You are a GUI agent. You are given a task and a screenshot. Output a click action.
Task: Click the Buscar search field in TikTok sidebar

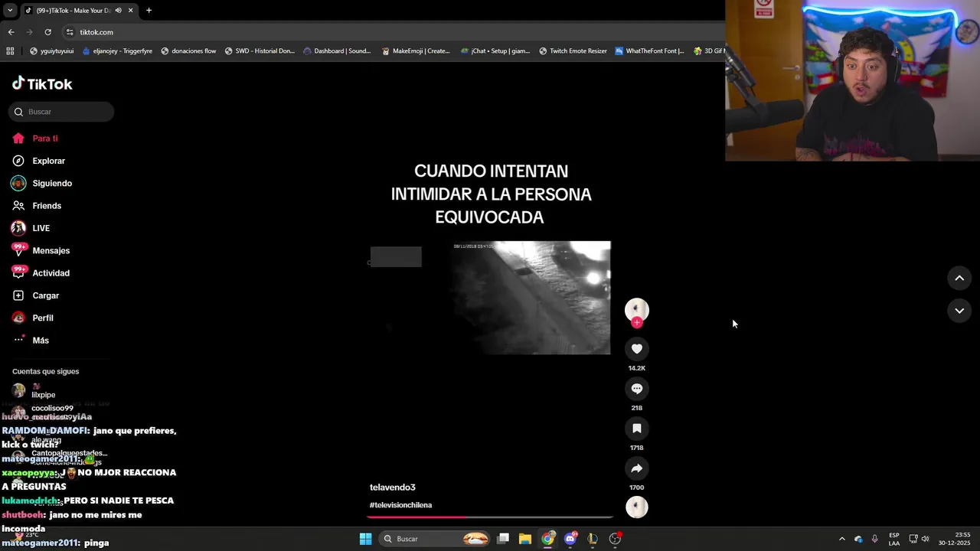pyautogui.click(x=61, y=112)
